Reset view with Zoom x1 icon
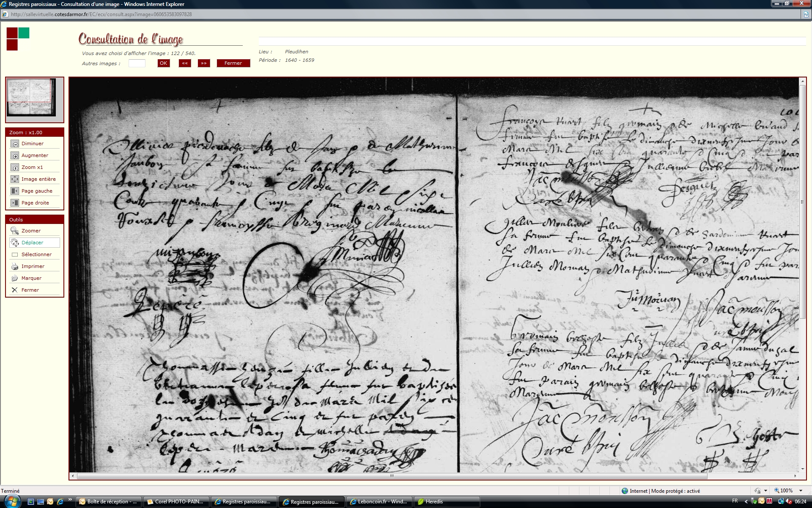Image resolution: width=812 pixels, height=508 pixels. 15,167
